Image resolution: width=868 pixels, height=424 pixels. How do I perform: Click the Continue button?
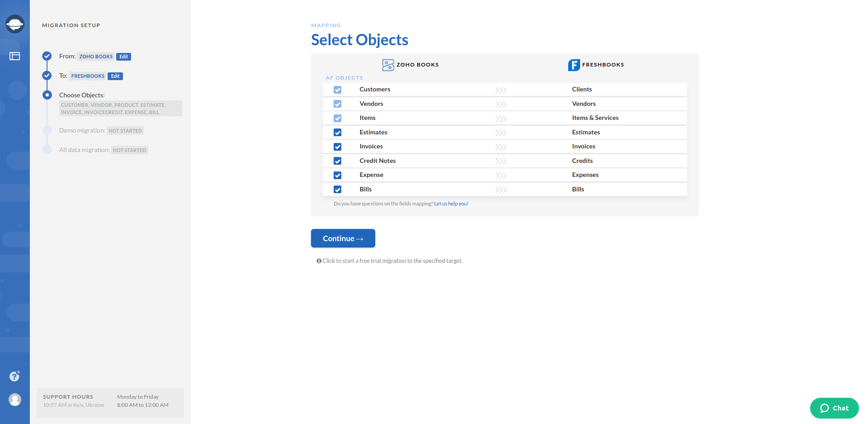[x=343, y=238]
